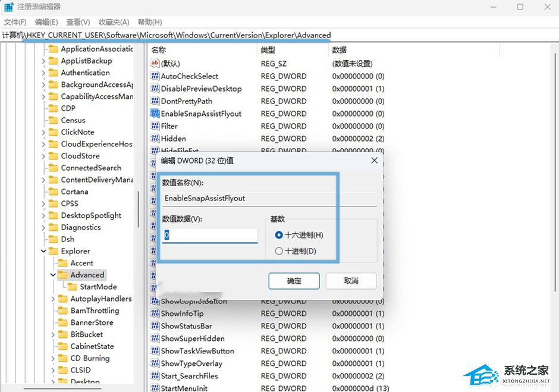Click the CLSID folder icon
The image size is (559, 392).
63,370
